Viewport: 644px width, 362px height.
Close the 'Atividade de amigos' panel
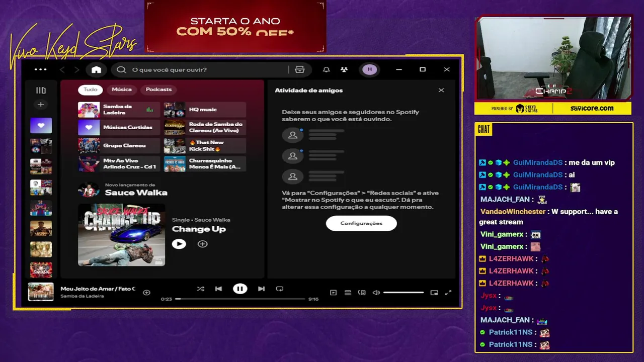coord(441,90)
